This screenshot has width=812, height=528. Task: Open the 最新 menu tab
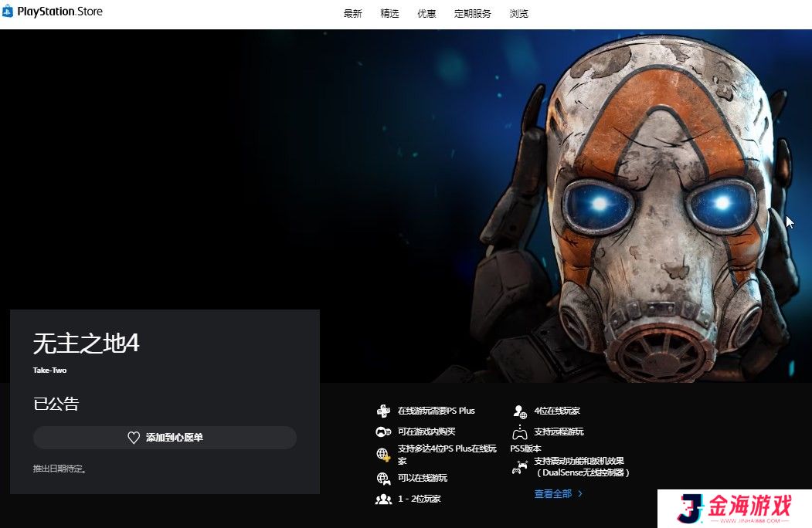[x=352, y=13]
